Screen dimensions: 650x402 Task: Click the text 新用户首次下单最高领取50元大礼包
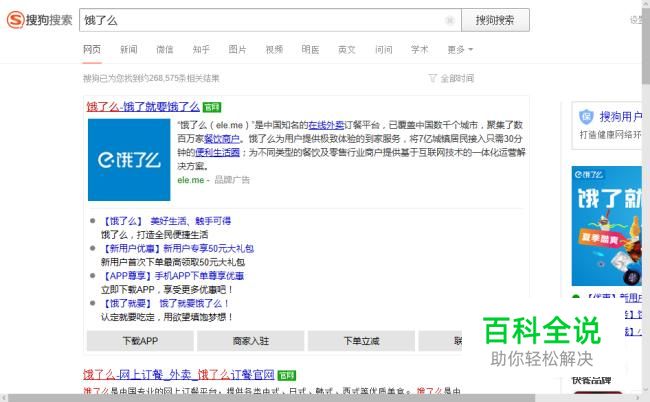tap(173, 262)
